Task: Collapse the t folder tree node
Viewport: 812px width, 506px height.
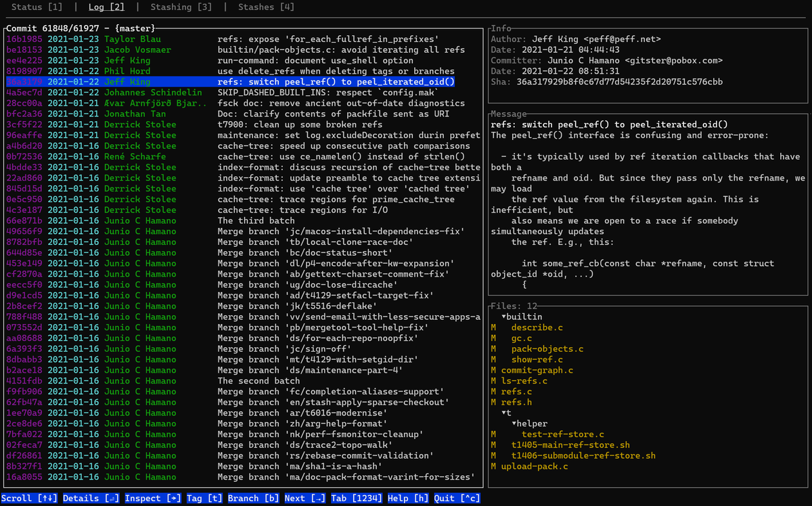Action: (x=506, y=413)
